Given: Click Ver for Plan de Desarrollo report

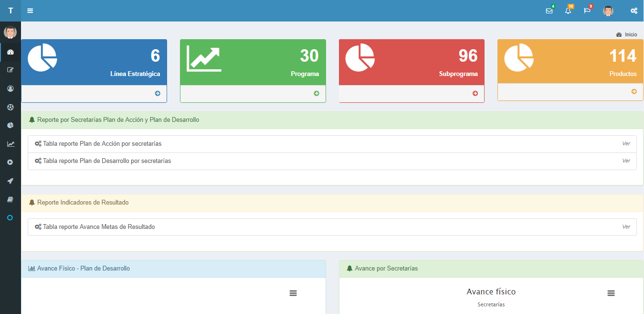Looking at the screenshot, I should pos(626,161).
